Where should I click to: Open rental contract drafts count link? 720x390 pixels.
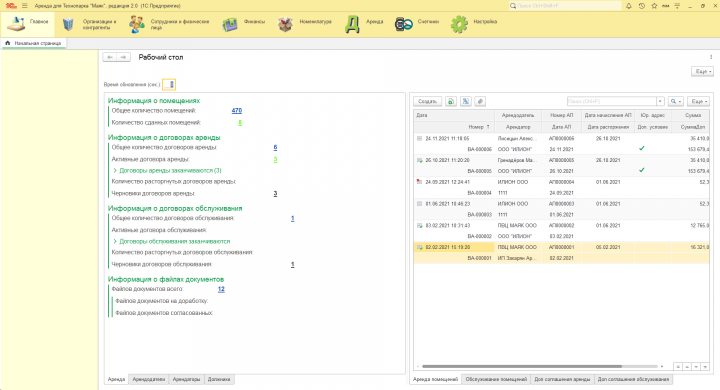point(275,194)
